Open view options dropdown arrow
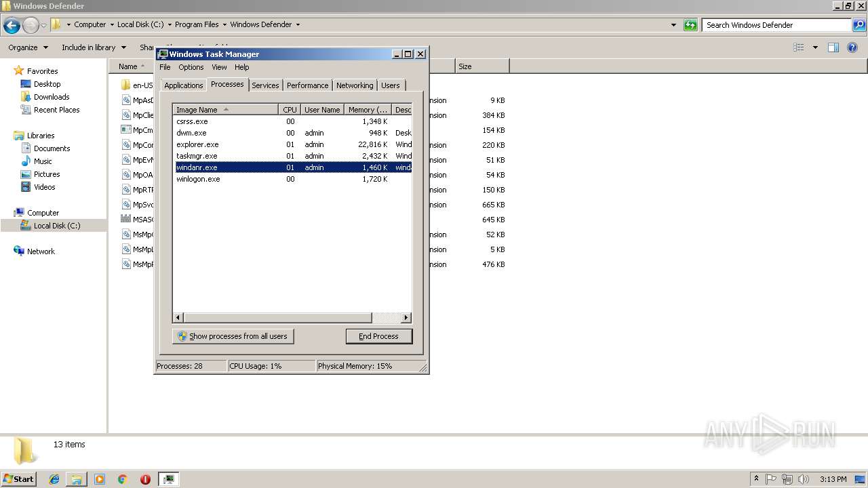868x488 pixels. pos(815,47)
